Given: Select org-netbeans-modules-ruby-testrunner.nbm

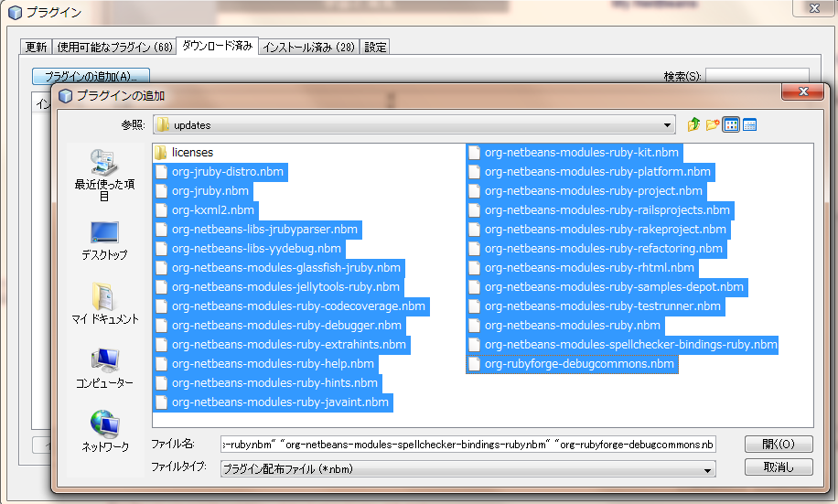Looking at the screenshot, I should coord(596,306).
